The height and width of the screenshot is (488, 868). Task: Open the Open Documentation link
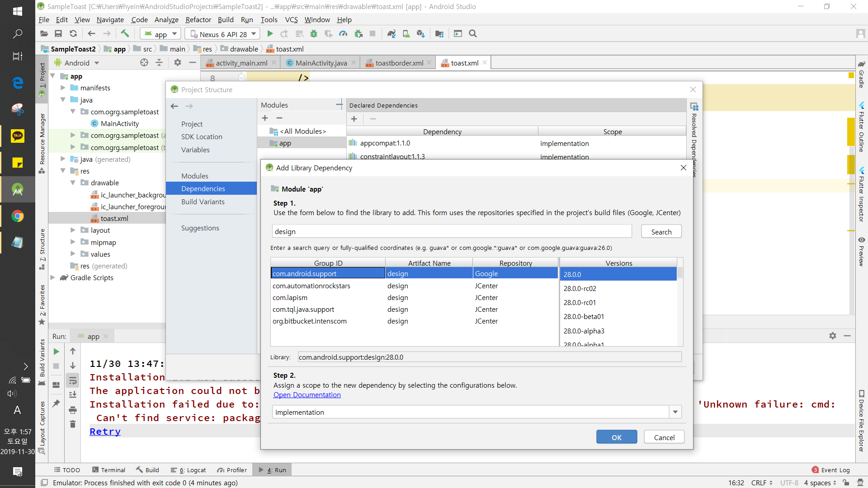click(x=307, y=394)
